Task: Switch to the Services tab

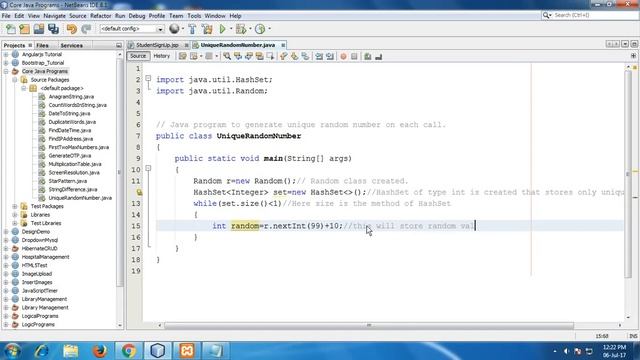Action: [72, 45]
